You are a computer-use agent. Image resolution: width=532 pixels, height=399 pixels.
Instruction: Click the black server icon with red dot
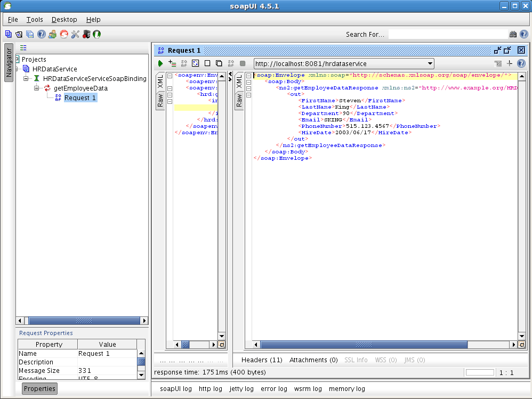pos(86,34)
